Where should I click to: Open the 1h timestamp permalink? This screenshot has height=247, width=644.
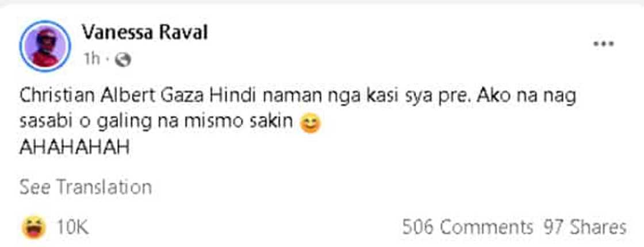[91, 60]
